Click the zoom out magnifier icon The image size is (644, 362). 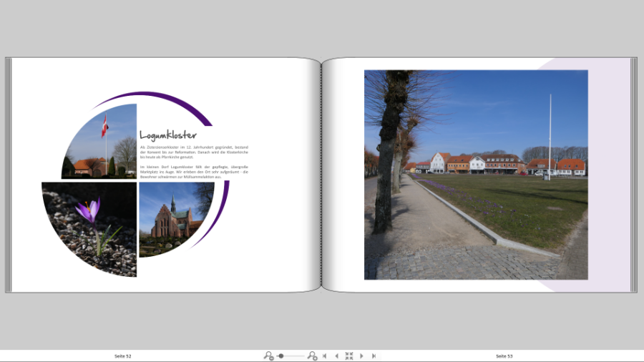(x=268, y=356)
